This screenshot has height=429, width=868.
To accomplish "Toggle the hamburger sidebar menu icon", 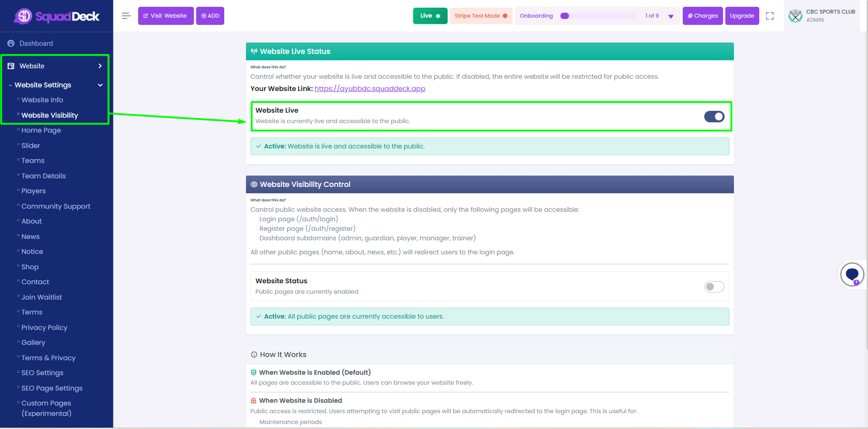I will pos(126,16).
